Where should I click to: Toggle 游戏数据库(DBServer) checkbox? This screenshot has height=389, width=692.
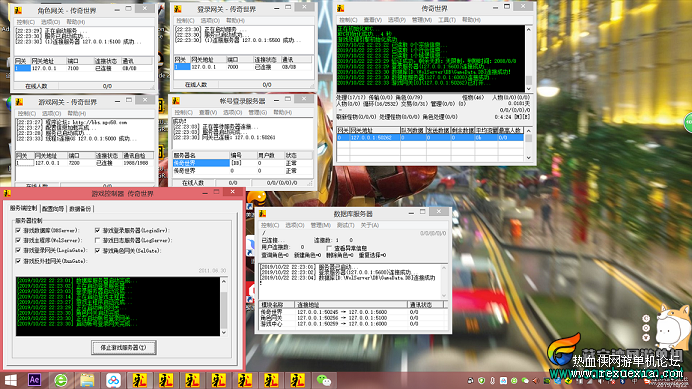[x=18, y=230]
